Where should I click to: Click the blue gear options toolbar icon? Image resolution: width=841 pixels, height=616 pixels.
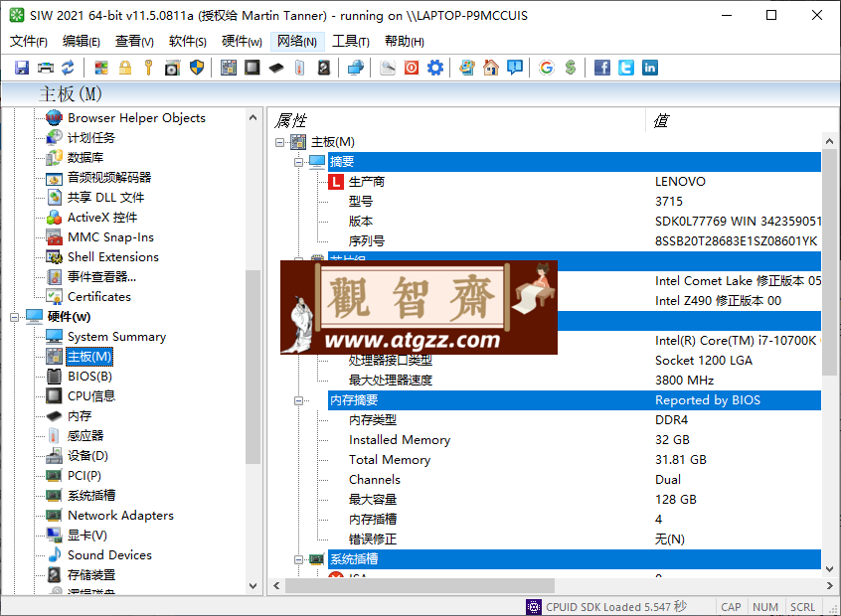click(435, 68)
